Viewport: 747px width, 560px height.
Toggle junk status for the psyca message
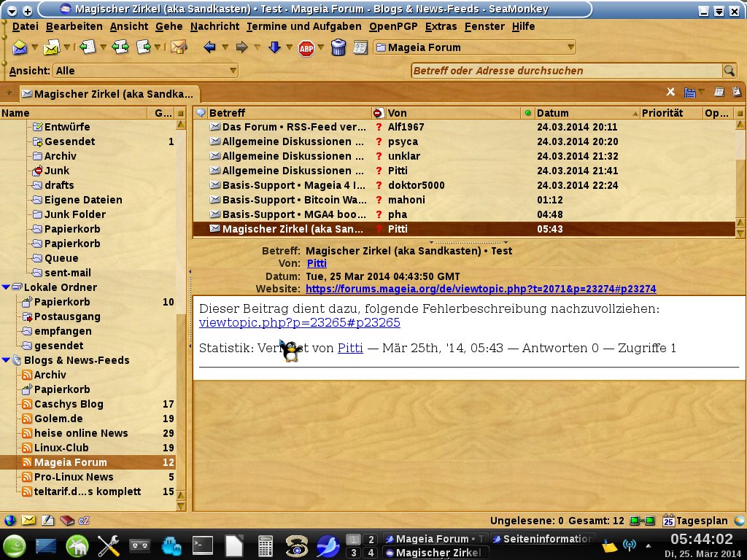point(379,142)
